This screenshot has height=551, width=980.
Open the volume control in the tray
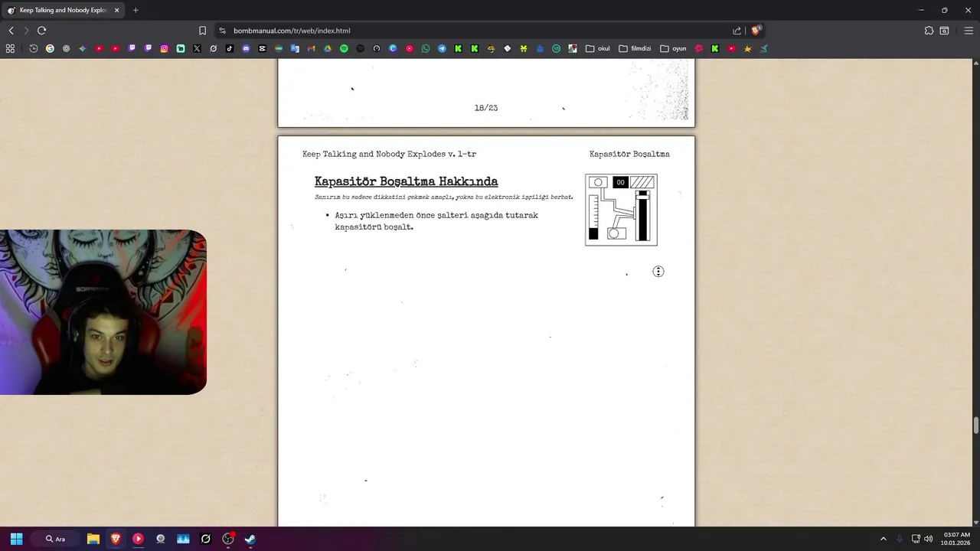pyautogui.click(x=929, y=539)
